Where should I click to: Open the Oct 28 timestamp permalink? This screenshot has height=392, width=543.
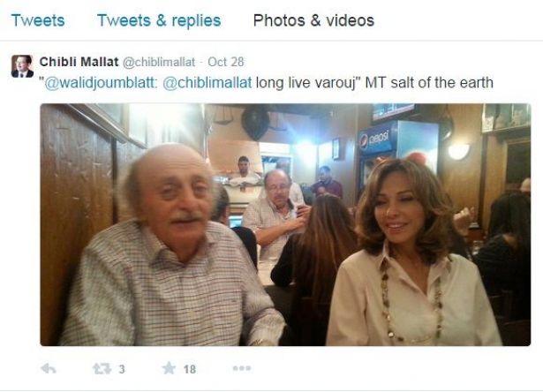(x=226, y=62)
